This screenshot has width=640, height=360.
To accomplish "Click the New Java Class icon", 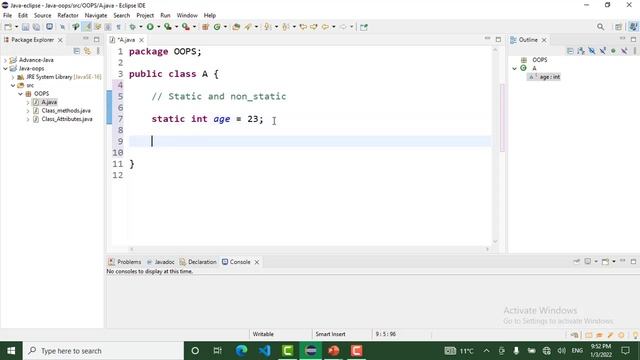I will click(217, 27).
